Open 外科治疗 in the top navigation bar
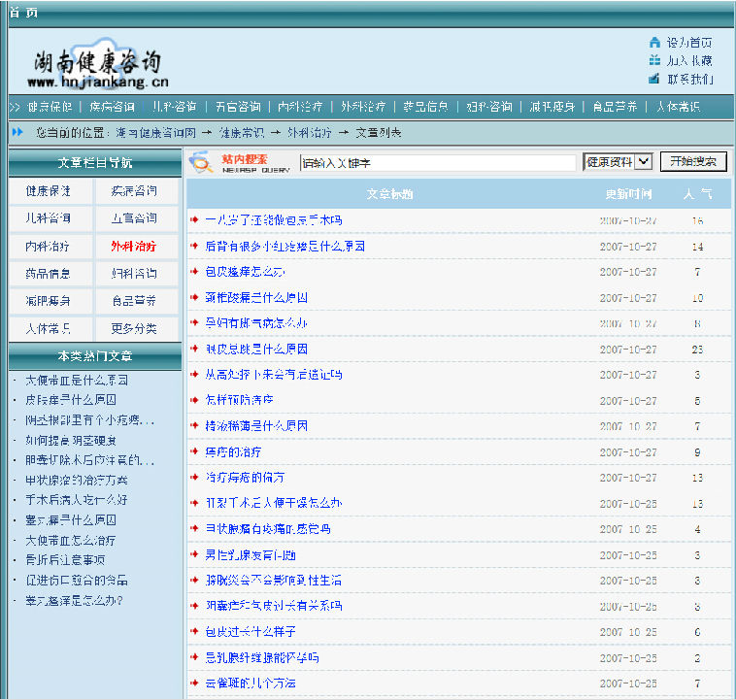This screenshot has height=700, width=736. pyautogui.click(x=363, y=107)
